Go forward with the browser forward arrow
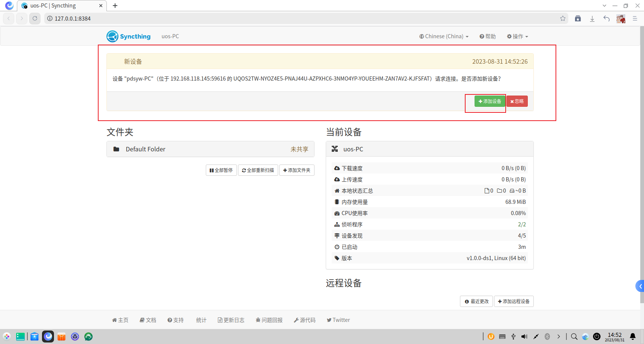This screenshot has height=344, width=644. (22, 18)
